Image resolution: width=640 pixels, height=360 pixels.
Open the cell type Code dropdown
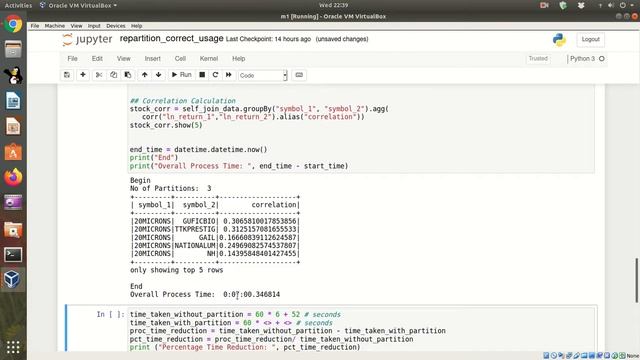pos(263,76)
